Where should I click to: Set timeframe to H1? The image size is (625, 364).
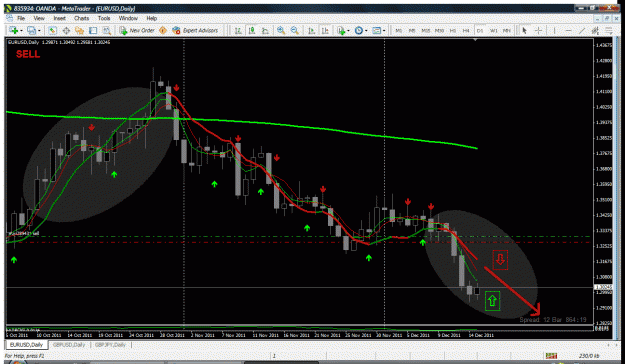click(x=453, y=31)
